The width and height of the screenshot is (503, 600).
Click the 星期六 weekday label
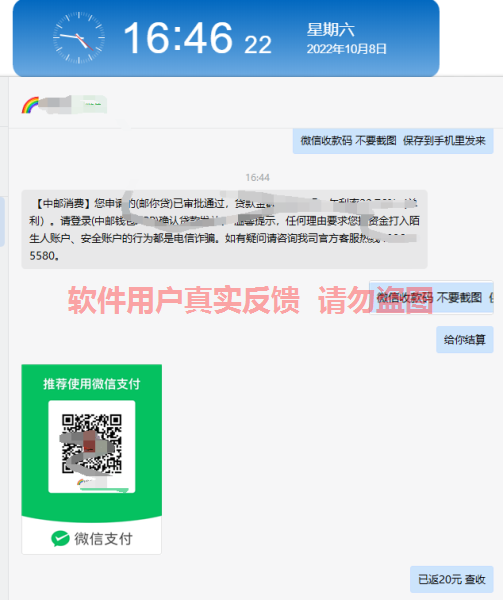click(330, 29)
